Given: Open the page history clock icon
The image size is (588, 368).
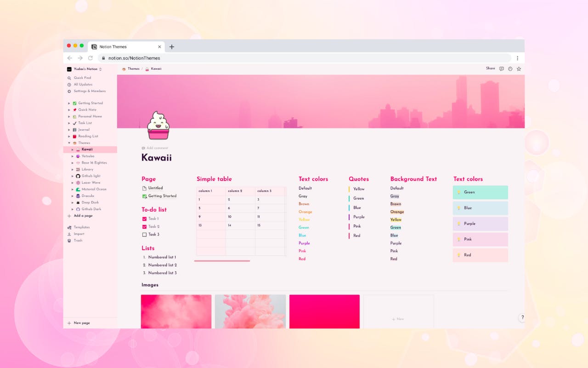Looking at the screenshot, I should [x=510, y=68].
